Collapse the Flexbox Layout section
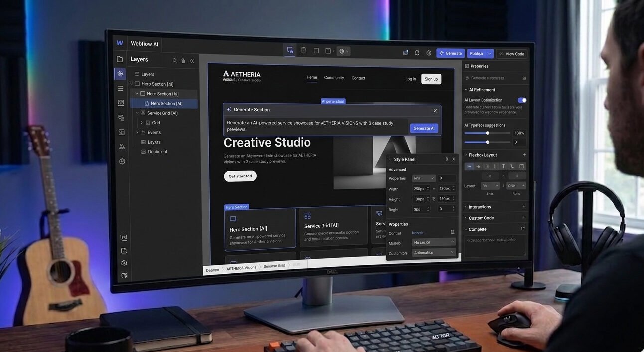The image size is (644, 352). click(x=466, y=155)
